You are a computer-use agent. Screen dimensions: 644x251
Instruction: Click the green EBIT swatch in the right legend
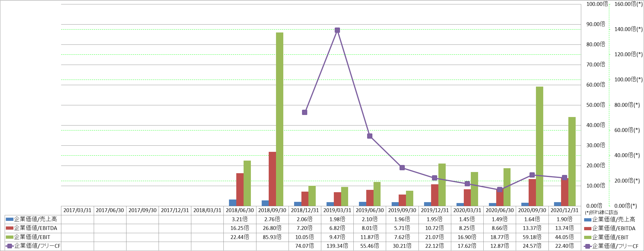coord(588,238)
